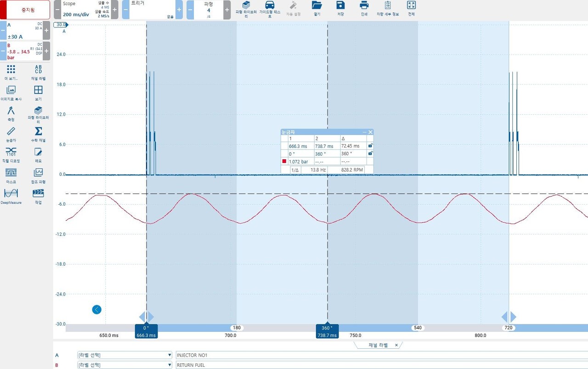Click the 1/Δ cell in ruler table
This screenshot has height=369, width=588.
[x=295, y=170]
